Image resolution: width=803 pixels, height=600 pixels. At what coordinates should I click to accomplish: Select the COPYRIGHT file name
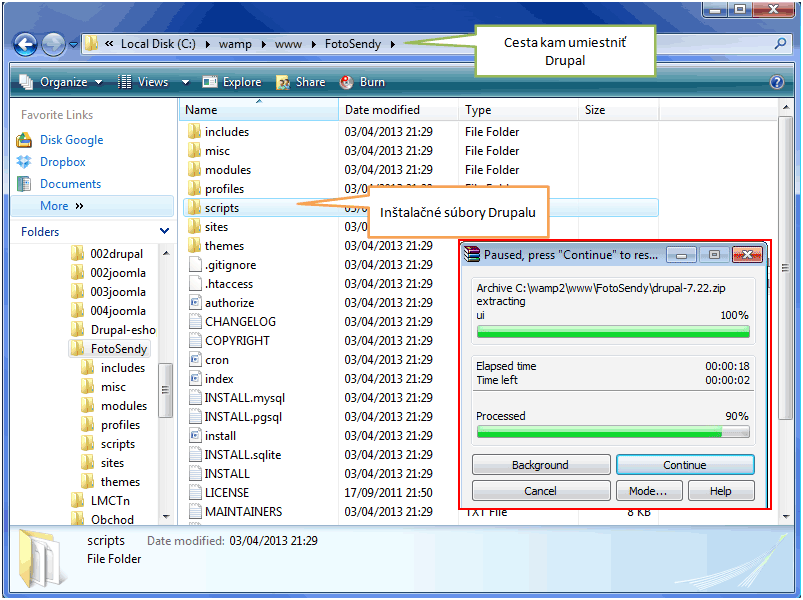pos(237,340)
